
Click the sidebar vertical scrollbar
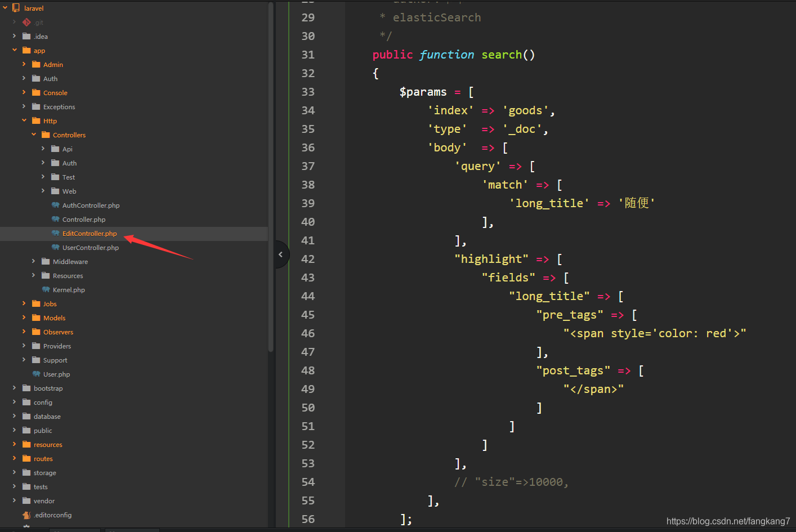(271, 177)
